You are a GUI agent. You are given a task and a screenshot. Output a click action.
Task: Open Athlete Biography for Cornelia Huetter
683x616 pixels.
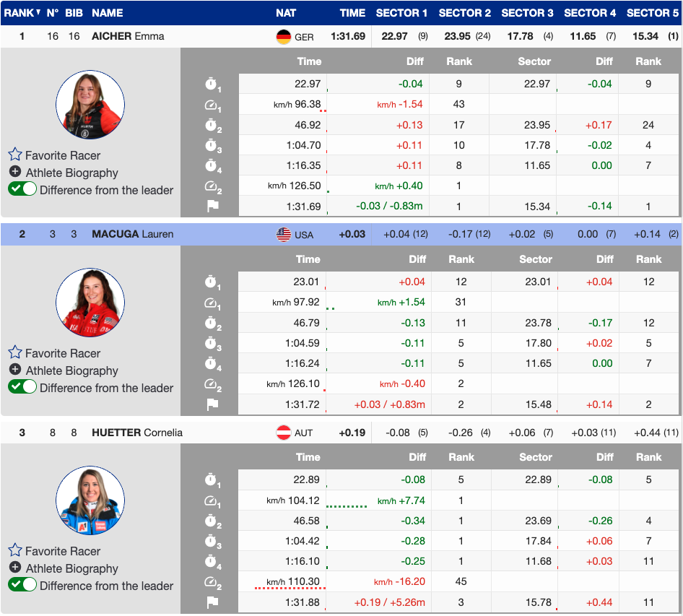click(x=71, y=568)
